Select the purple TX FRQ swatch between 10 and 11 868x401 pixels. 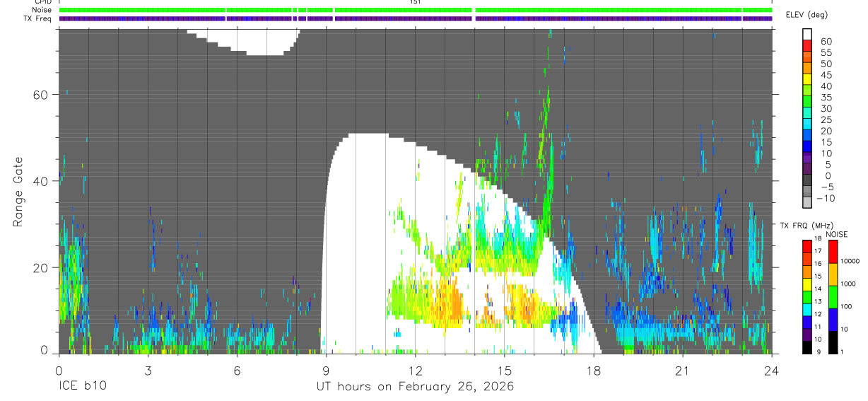point(807,334)
